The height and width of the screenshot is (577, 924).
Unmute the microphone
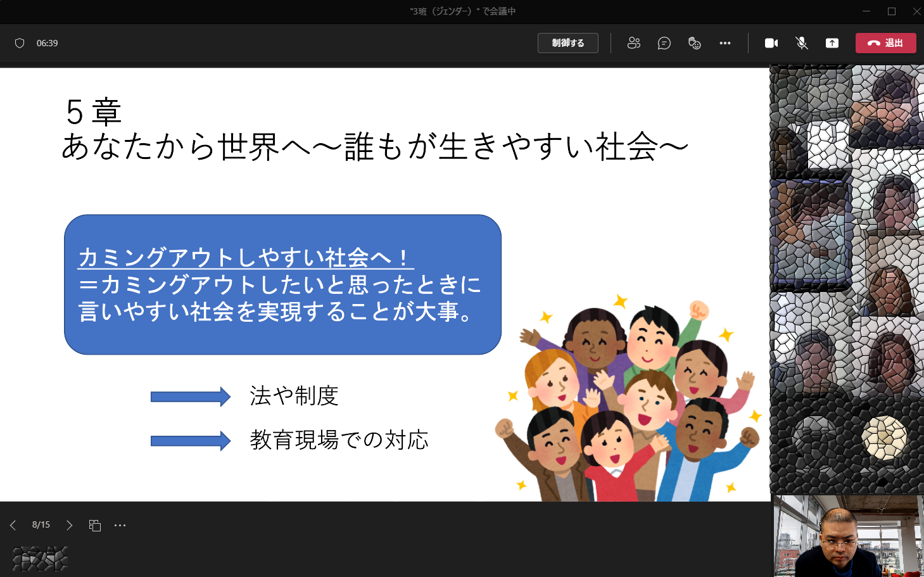click(801, 43)
